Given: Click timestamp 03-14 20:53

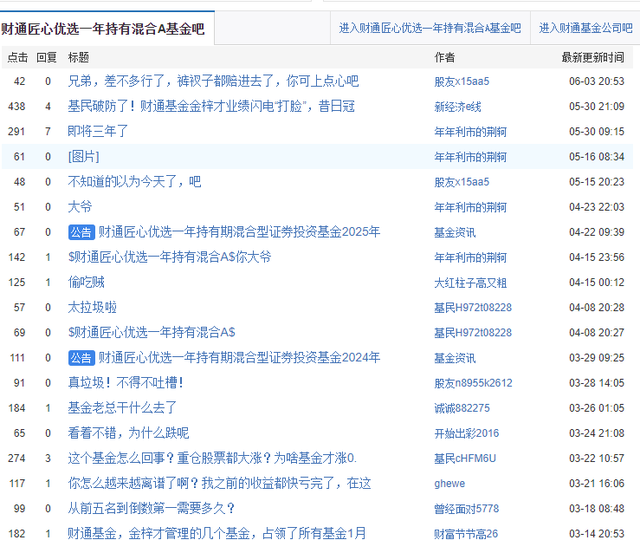Looking at the screenshot, I should click(597, 534).
